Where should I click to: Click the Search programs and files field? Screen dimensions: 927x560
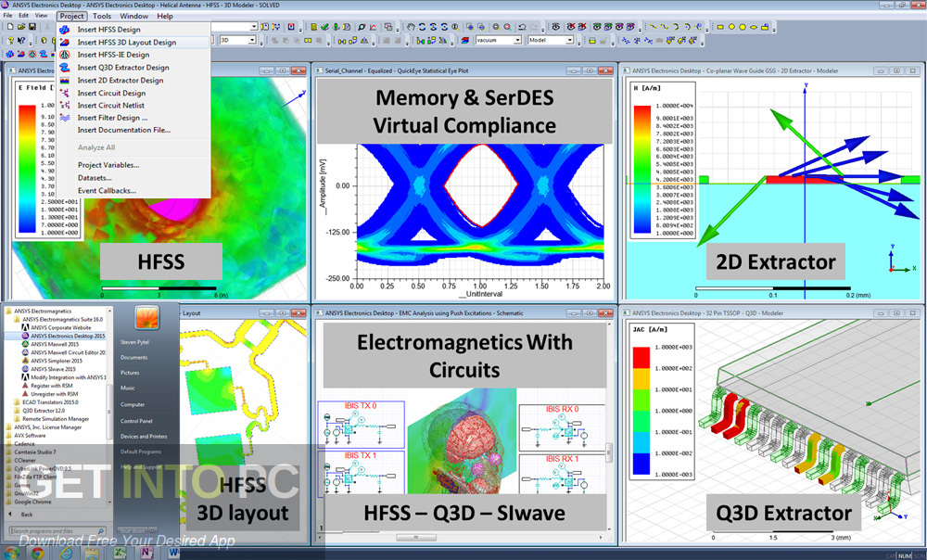57,531
